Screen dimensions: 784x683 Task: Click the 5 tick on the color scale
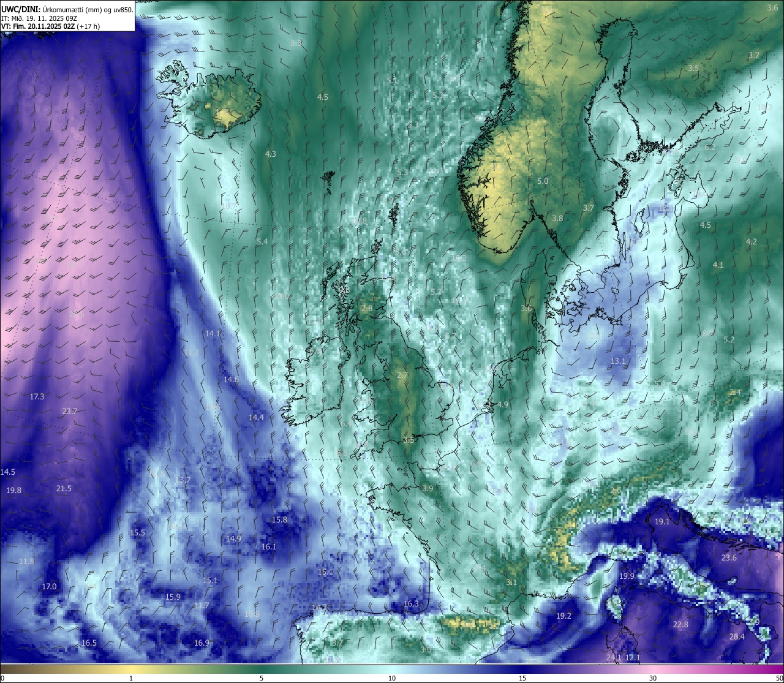pyautogui.click(x=262, y=677)
